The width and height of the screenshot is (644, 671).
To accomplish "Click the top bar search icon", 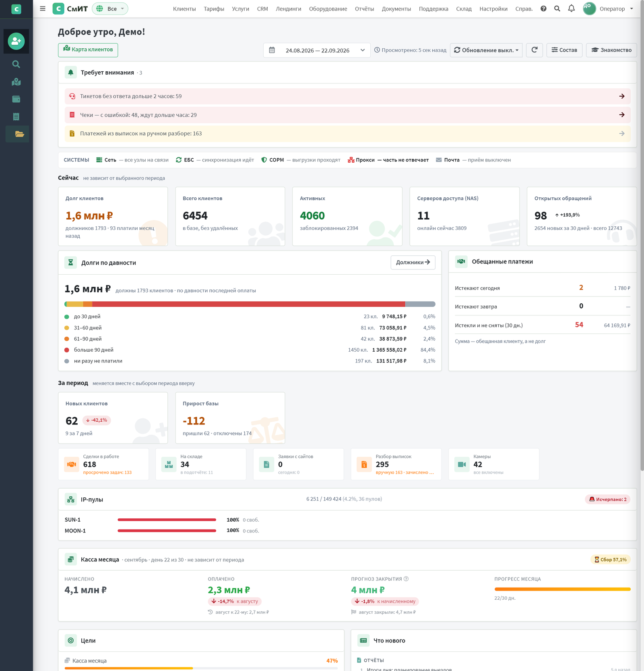I will pyautogui.click(x=557, y=8).
